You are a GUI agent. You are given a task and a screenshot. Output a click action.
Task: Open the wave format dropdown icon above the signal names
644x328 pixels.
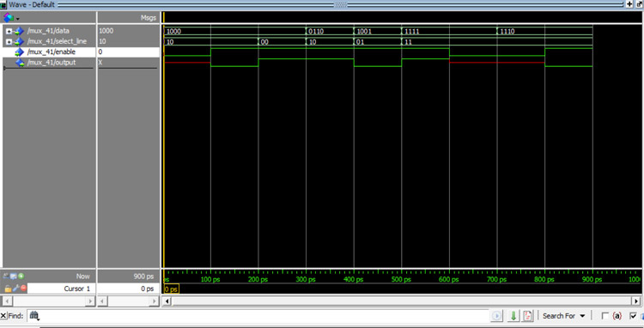11,18
